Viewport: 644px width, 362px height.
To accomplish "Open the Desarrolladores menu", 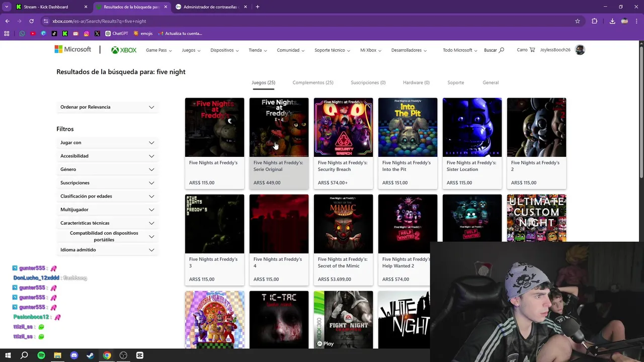I will coord(409,50).
